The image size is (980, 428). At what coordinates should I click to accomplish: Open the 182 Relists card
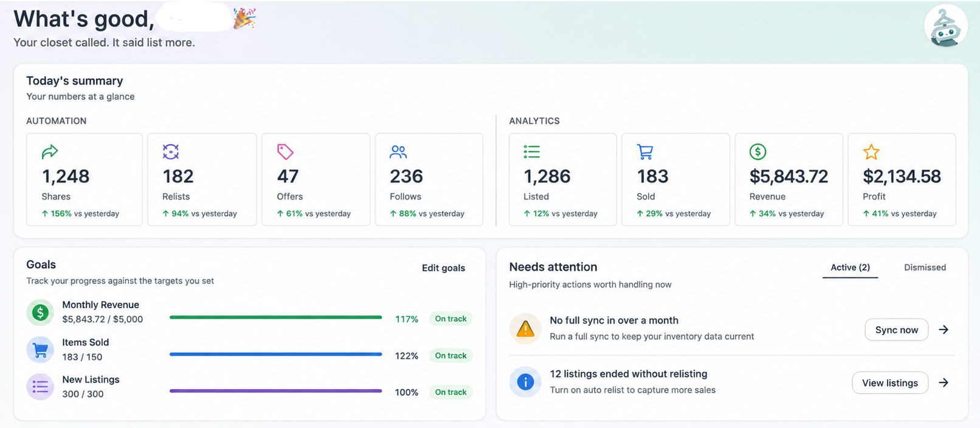pos(202,179)
